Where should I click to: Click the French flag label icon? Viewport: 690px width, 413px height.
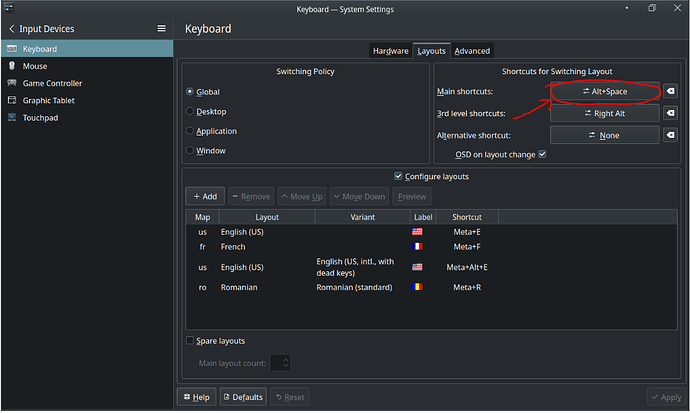(x=417, y=247)
